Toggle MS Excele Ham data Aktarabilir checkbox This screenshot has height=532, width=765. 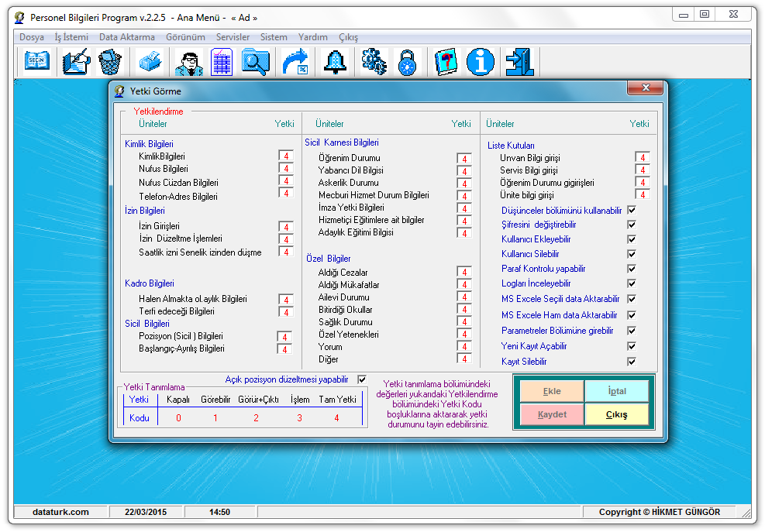tap(632, 315)
